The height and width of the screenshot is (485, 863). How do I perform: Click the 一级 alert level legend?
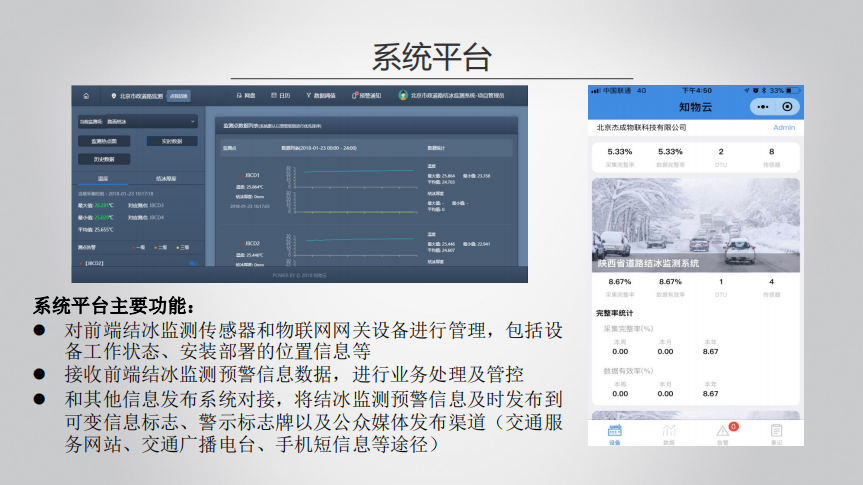pos(139,248)
